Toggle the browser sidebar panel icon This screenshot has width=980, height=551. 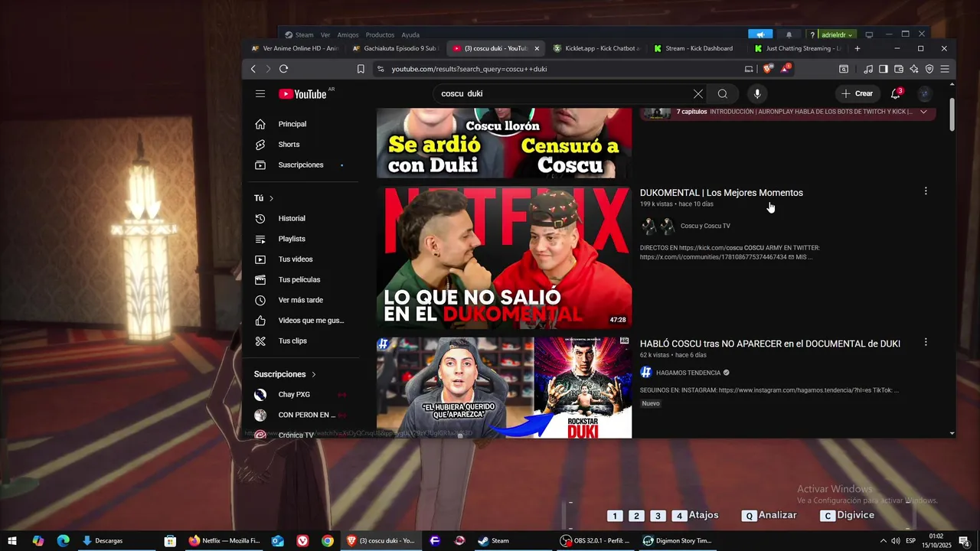tap(883, 69)
